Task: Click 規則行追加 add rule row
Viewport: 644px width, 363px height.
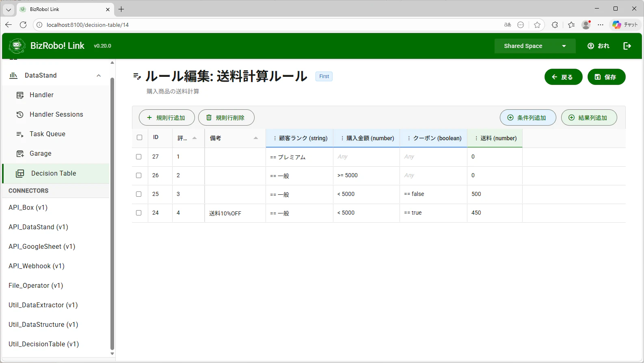Action: point(166,117)
